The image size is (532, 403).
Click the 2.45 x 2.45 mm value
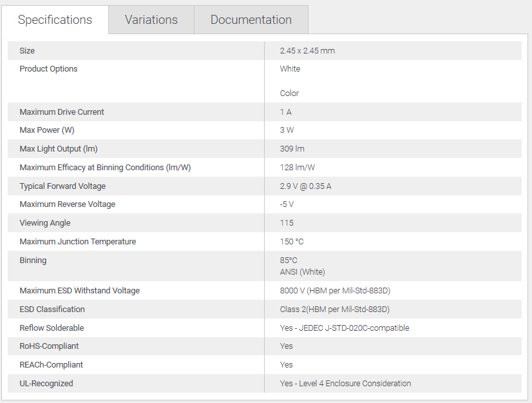tap(307, 51)
